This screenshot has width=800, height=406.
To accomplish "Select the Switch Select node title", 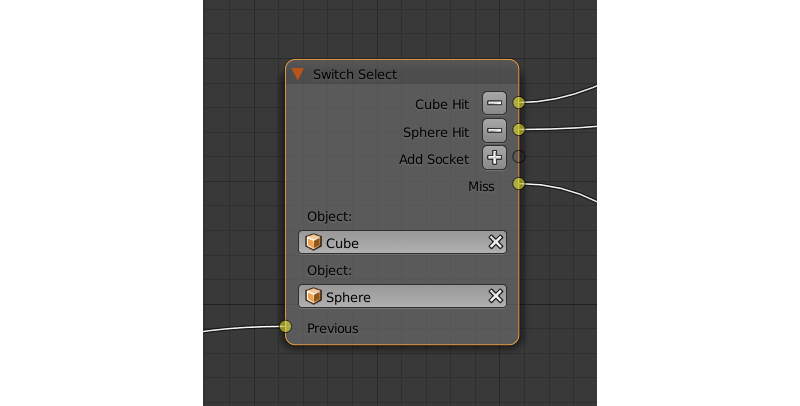I will [x=355, y=74].
